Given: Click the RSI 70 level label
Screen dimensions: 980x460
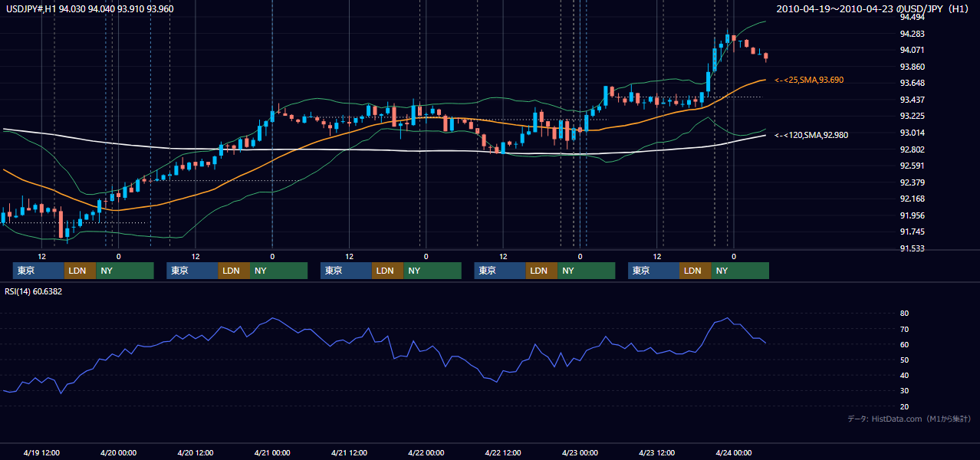Looking at the screenshot, I should [x=904, y=329].
